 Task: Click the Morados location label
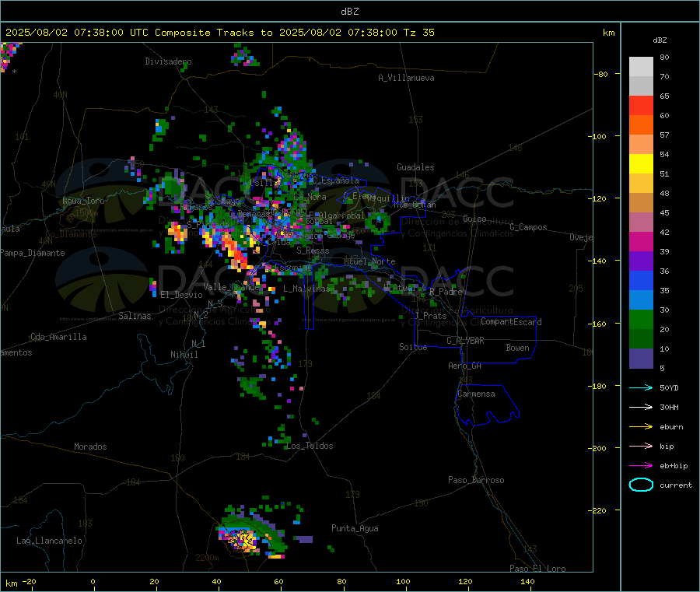click(x=90, y=447)
